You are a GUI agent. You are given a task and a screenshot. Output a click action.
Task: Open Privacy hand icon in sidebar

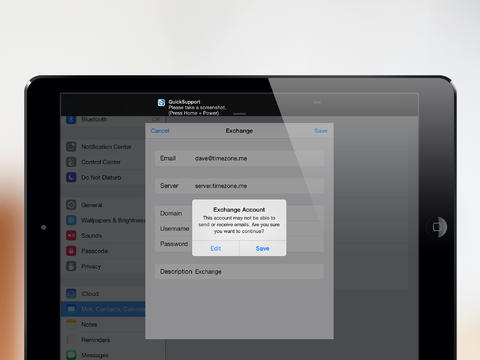pyautogui.click(x=71, y=266)
